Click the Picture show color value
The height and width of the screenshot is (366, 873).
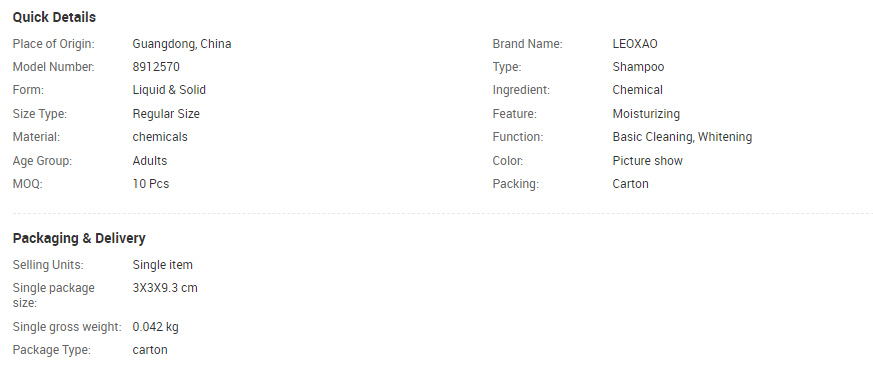[x=648, y=161]
